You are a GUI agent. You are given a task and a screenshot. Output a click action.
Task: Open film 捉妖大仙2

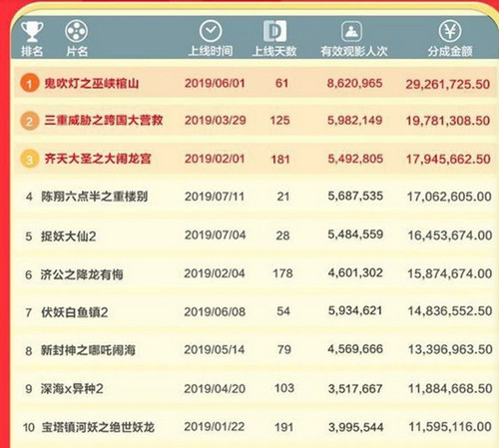click(69, 236)
